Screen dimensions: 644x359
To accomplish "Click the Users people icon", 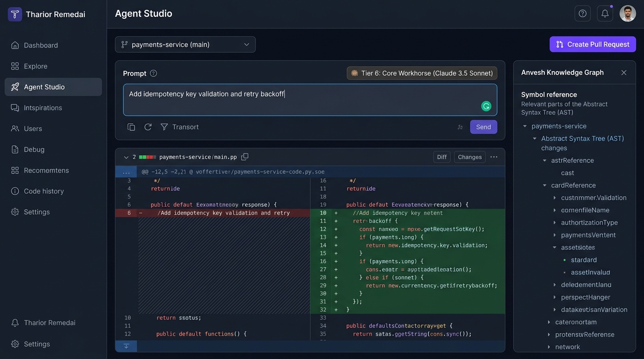I will click(15, 129).
